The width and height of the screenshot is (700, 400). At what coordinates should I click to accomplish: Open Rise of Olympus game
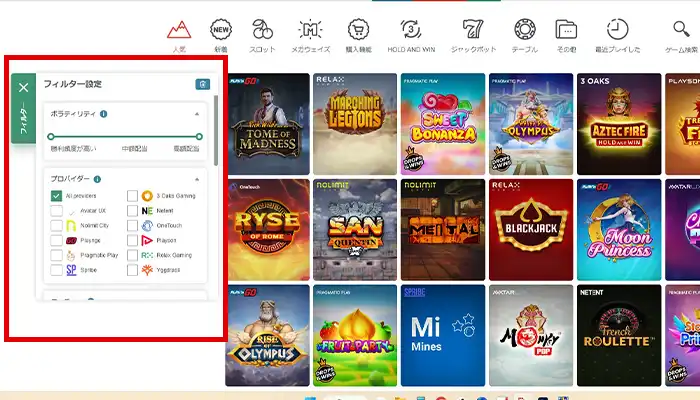(x=267, y=335)
